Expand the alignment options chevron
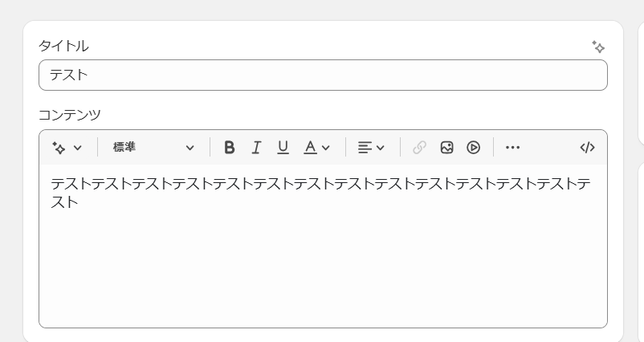 [x=381, y=148]
